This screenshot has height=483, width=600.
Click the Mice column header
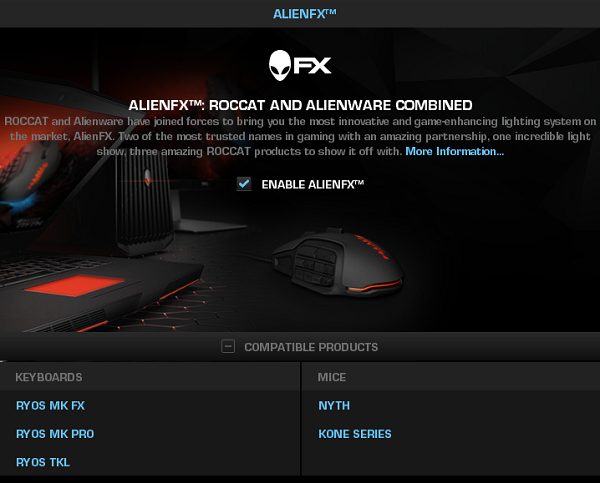332,377
